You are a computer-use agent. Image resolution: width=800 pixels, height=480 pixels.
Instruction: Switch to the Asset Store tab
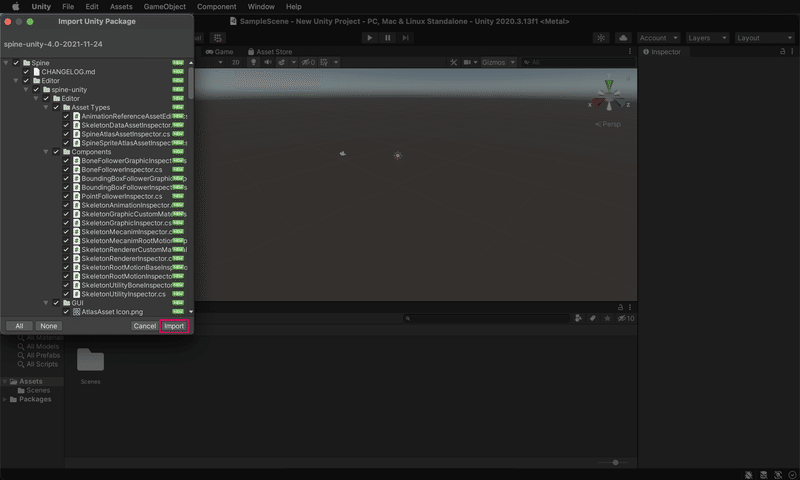(x=270, y=52)
